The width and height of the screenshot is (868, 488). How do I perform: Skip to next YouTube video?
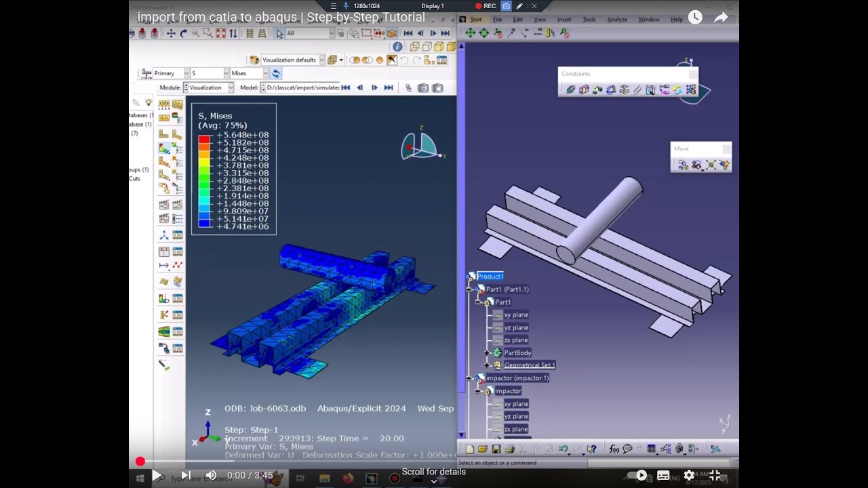point(185,475)
